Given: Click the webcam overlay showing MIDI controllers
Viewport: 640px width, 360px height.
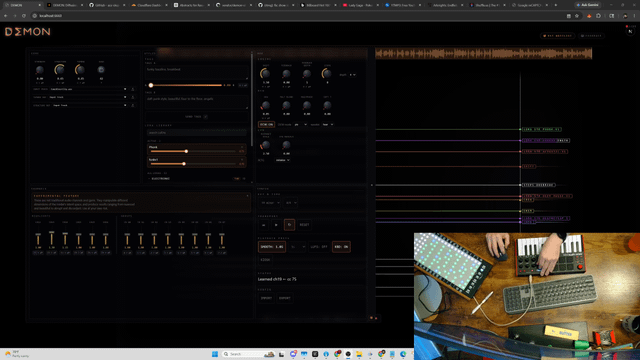Looking at the screenshot, I should [x=527, y=296].
